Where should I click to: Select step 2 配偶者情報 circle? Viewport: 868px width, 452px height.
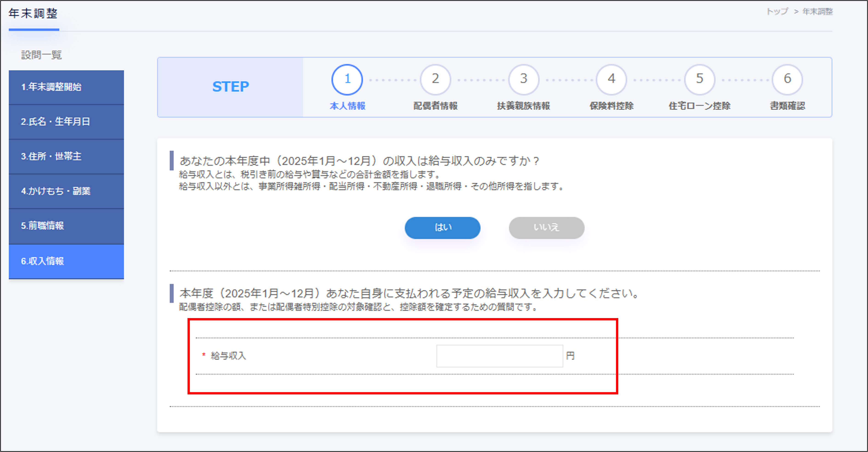coord(435,80)
